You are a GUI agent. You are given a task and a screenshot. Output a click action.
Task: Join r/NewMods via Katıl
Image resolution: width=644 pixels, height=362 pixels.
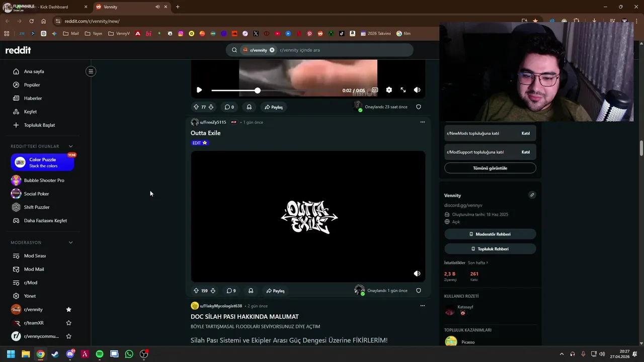click(525, 133)
